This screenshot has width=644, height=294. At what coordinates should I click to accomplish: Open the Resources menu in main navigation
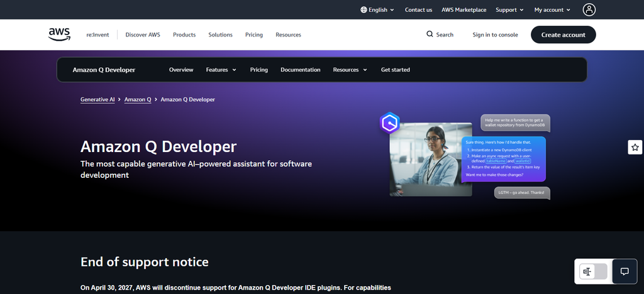coord(288,35)
